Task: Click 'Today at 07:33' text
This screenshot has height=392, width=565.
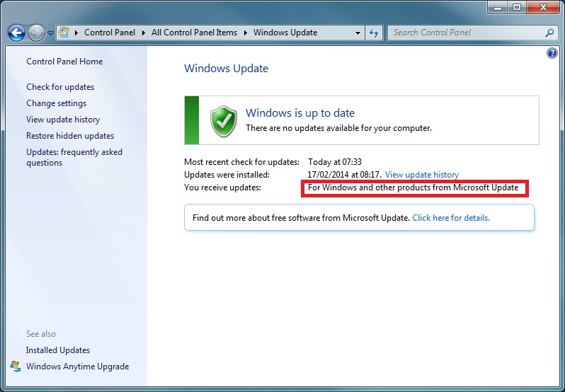Action: pos(335,162)
